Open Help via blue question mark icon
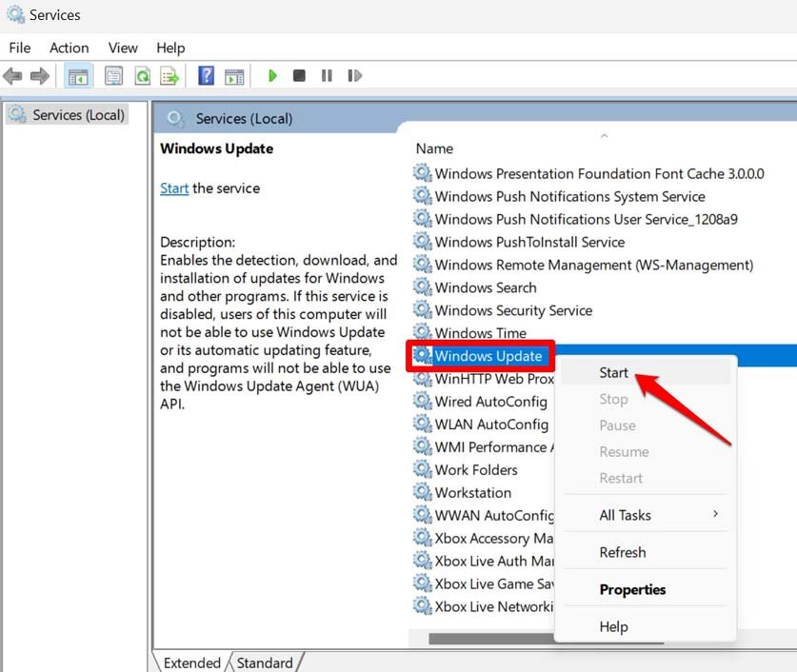Viewport: 797px width, 672px height. click(206, 75)
